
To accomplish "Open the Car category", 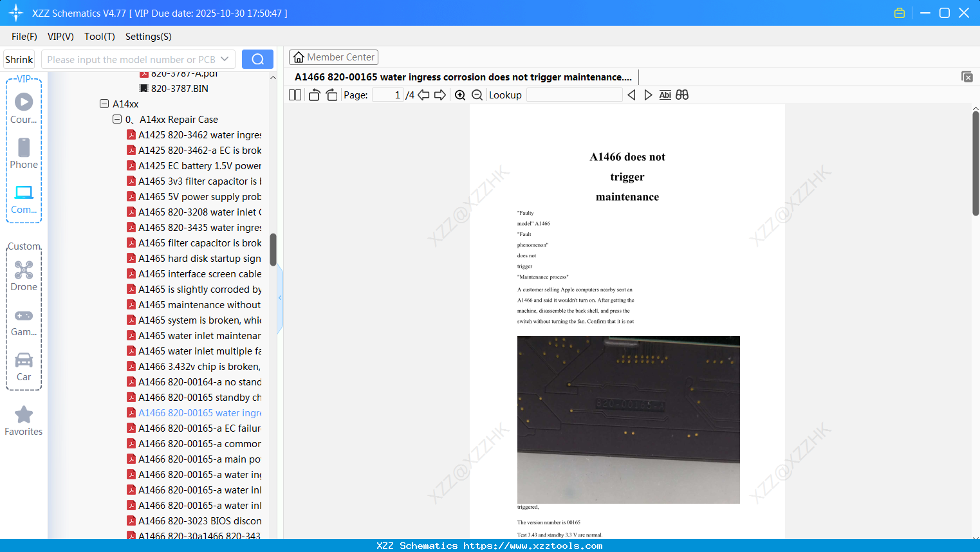I will (24, 366).
